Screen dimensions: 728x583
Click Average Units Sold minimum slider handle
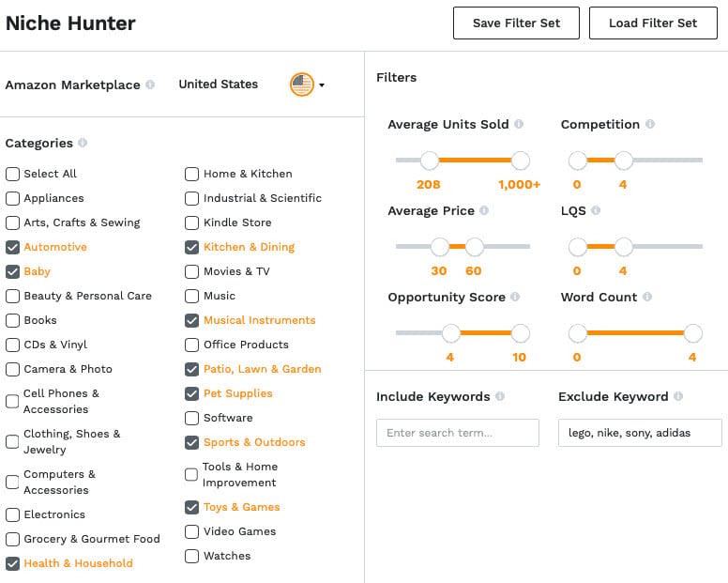tap(430, 161)
